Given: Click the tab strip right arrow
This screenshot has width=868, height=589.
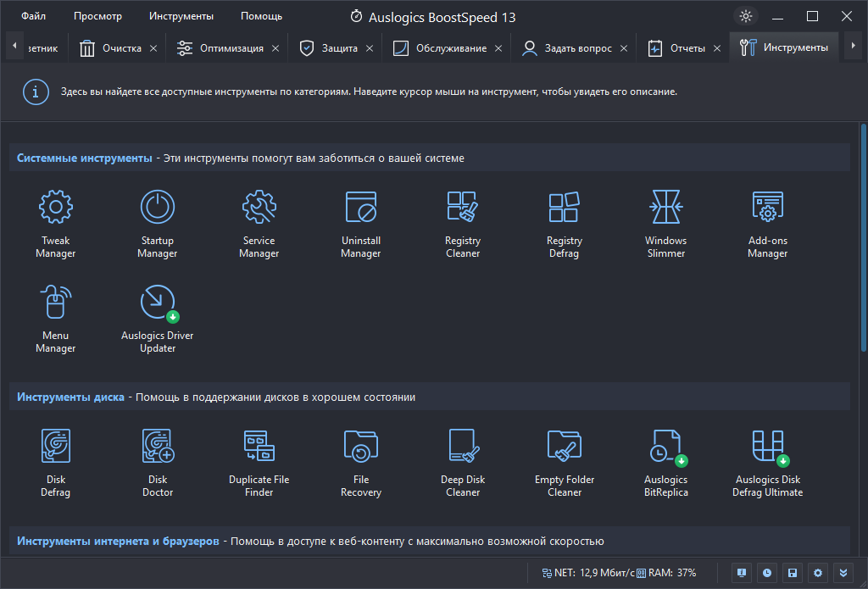Looking at the screenshot, I should pos(853,46).
